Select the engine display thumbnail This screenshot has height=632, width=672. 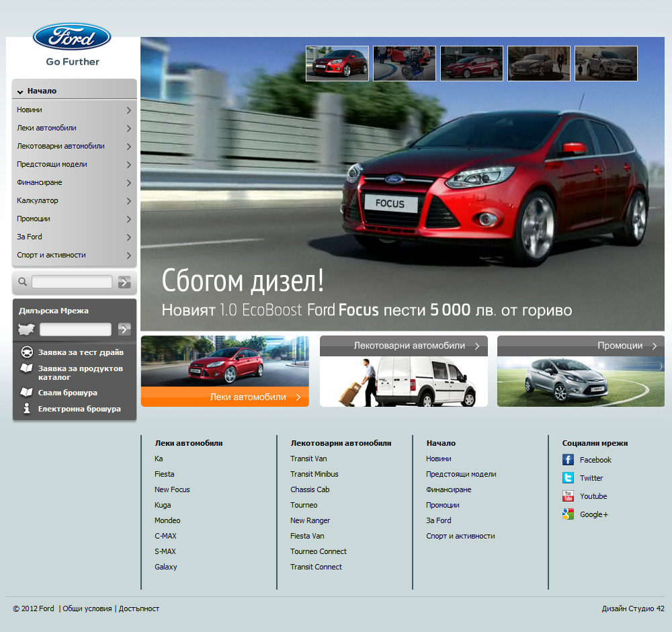[x=405, y=63]
